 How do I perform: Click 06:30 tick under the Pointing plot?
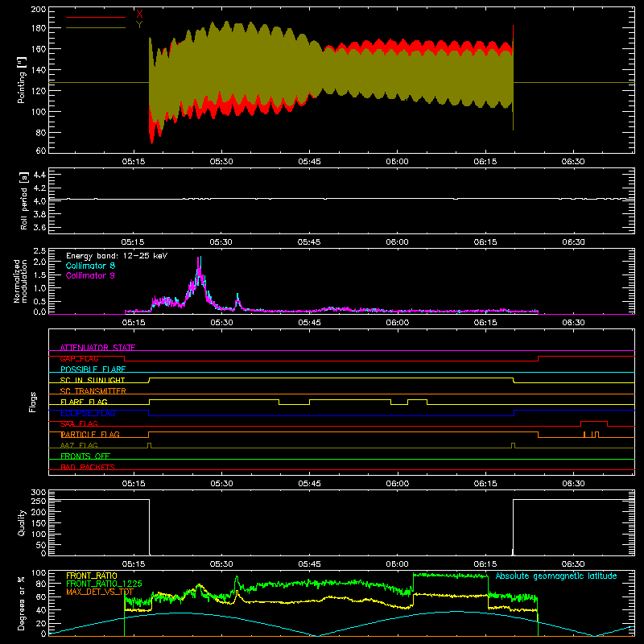click(573, 162)
